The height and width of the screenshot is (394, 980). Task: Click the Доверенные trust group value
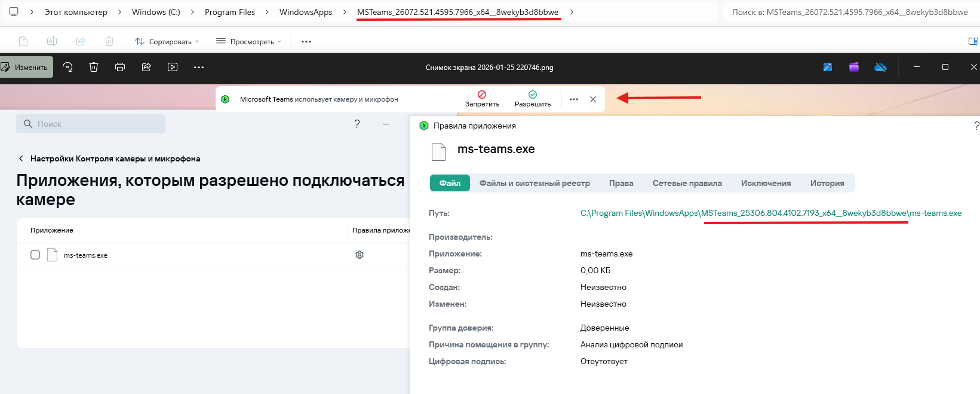(604, 328)
